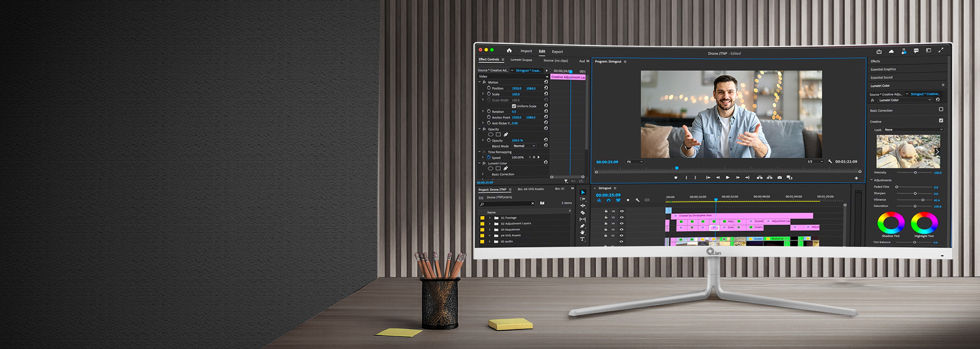Click the Export Frame camera icon
Image resolution: width=980 pixels, height=349 pixels.
pyautogui.click(x=779, y=178)
